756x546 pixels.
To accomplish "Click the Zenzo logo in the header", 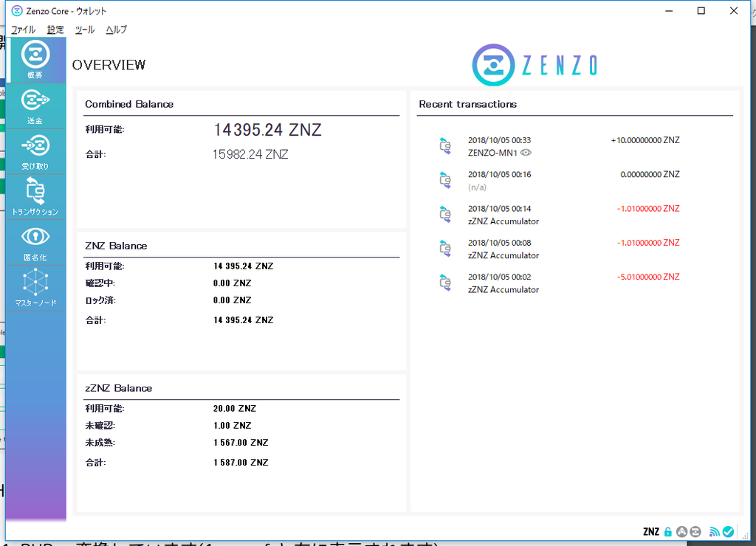I will click(535, 65).
